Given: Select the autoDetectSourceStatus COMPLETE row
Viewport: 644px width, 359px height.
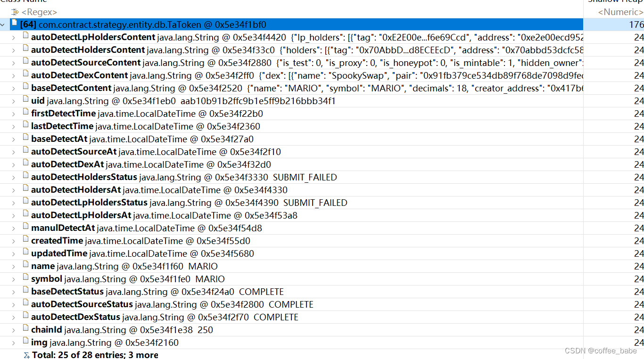Looking at the screenshot, I should tap(322, 304).
